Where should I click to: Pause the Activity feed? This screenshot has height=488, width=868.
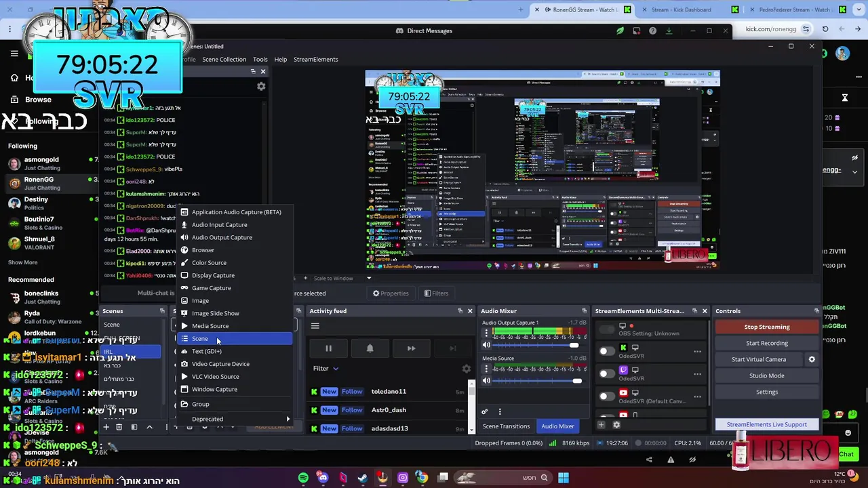328,348
